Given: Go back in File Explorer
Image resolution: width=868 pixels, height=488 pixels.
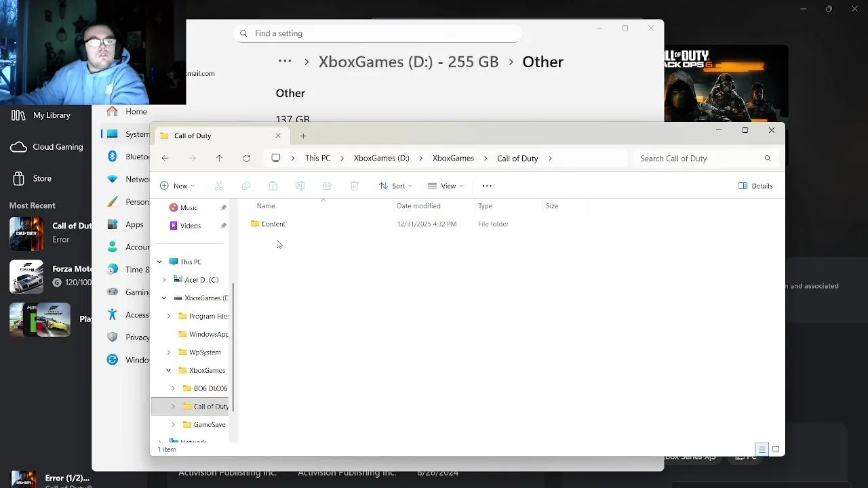Looking at the screenshot, I should (165, 159).
